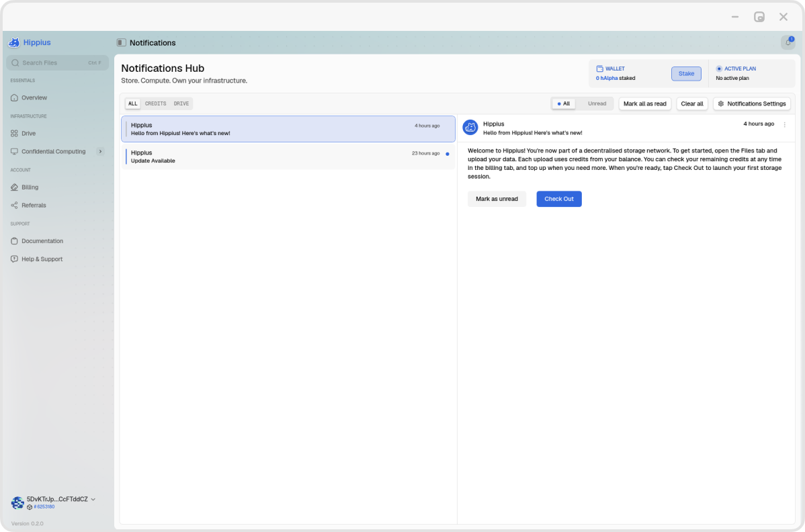Click the Search Files input field
The height and width of the screenshot is (532, 805).
[x=58, y=62]
